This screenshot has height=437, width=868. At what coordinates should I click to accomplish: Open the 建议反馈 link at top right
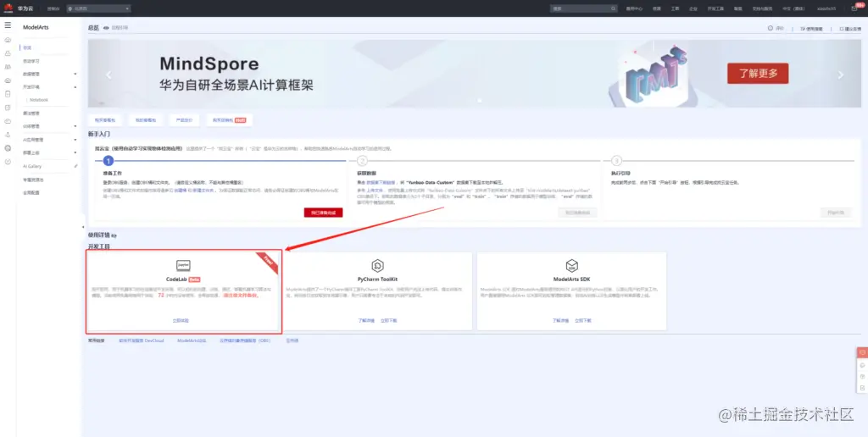850,28
